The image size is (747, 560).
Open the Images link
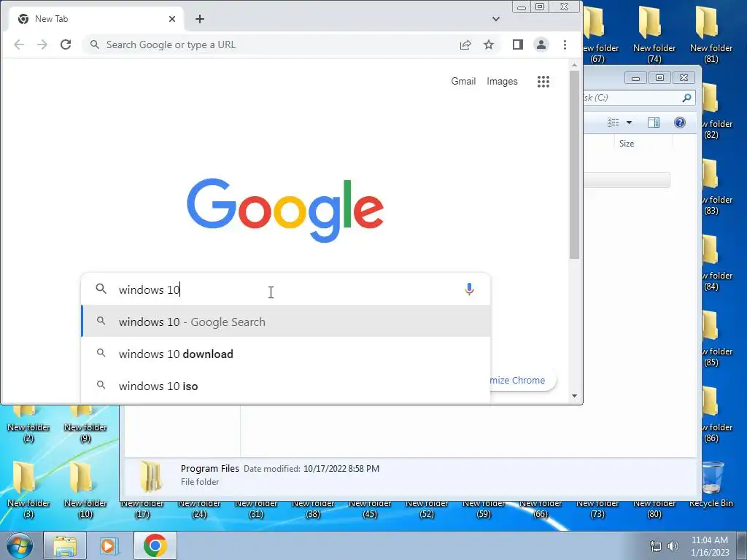pos(502,82)
